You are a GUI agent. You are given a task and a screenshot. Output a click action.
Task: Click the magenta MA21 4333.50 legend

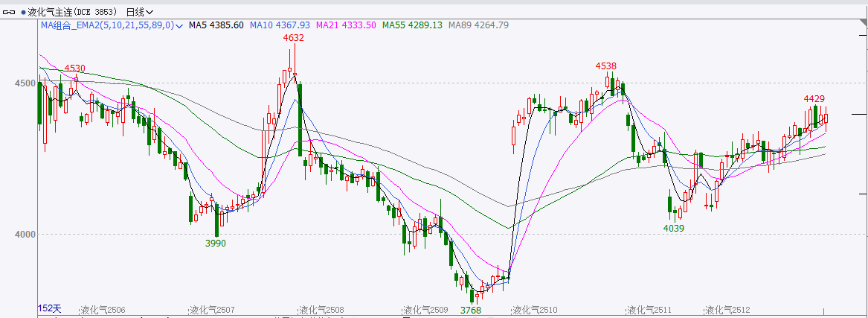346,25
